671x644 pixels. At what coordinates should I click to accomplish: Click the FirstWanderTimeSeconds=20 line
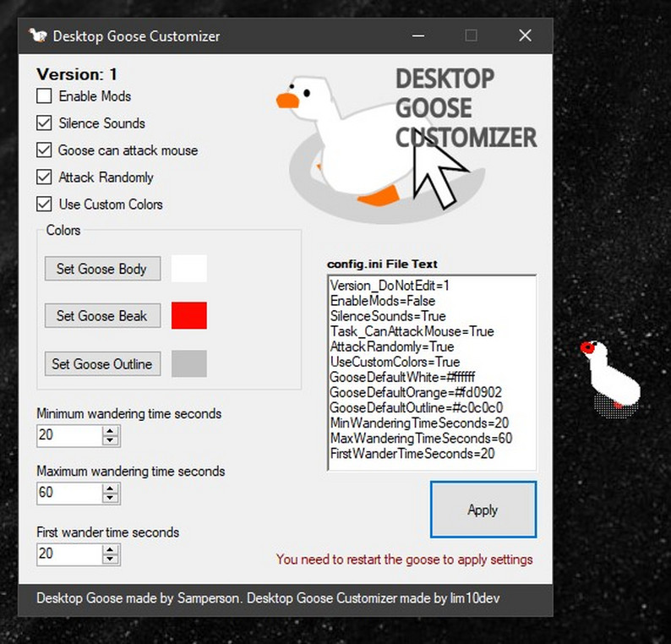412,454
